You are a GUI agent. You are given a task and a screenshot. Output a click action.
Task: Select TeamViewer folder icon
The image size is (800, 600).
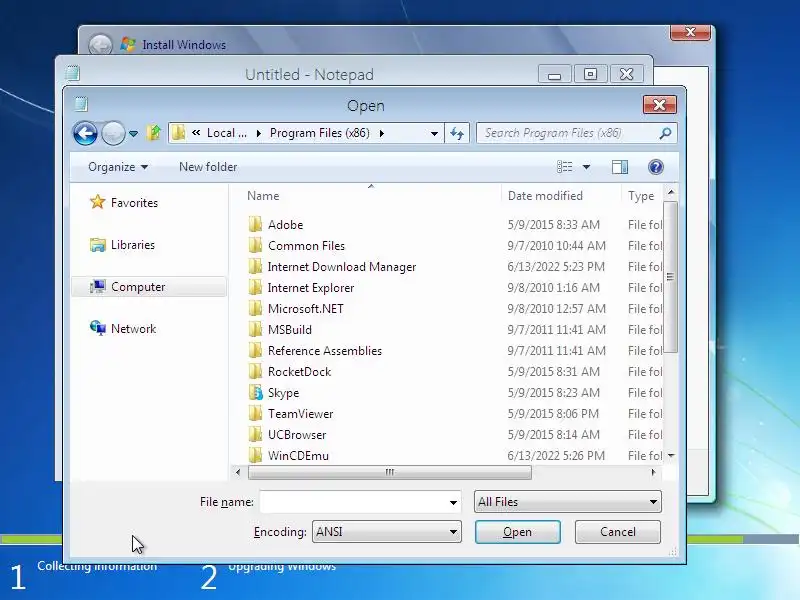(255, 414)
